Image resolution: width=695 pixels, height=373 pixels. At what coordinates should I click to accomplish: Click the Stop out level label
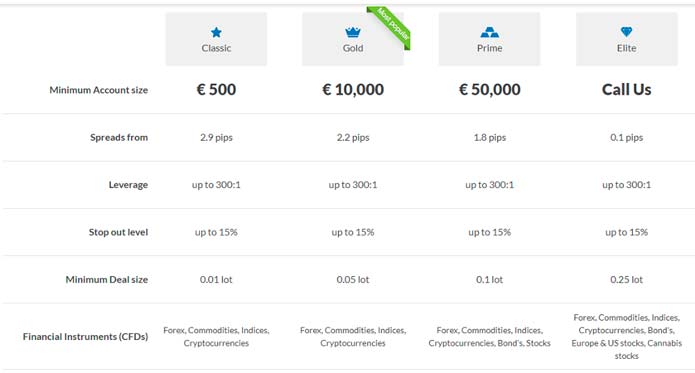(x=118, y=232)
